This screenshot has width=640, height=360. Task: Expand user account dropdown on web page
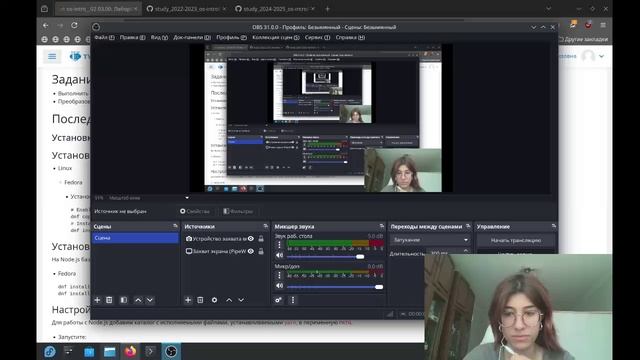[x=602, y=56]
